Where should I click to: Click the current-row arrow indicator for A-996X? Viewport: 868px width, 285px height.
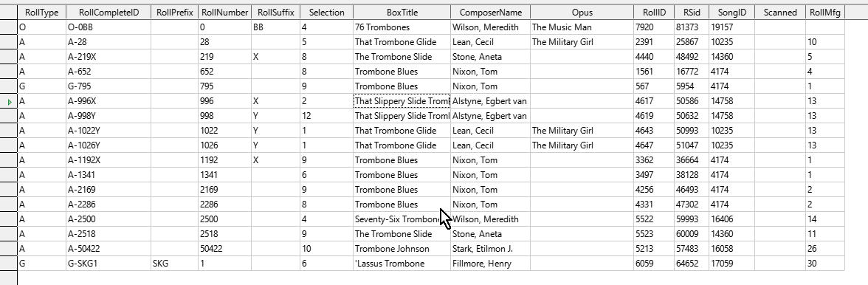pos(9,101)
